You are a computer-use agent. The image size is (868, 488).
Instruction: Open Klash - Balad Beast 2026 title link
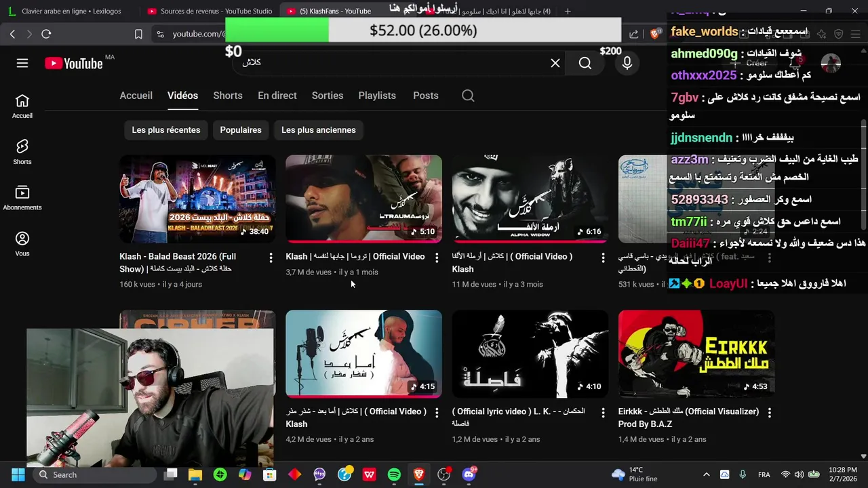pyautogui.click(x=178, y=263)
